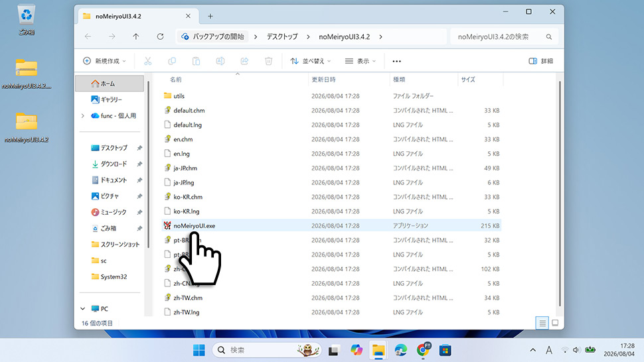Screen dimensions: 644x362
Task: Add a new Explorer tab with the plus
Action: [x=210, y=17]
